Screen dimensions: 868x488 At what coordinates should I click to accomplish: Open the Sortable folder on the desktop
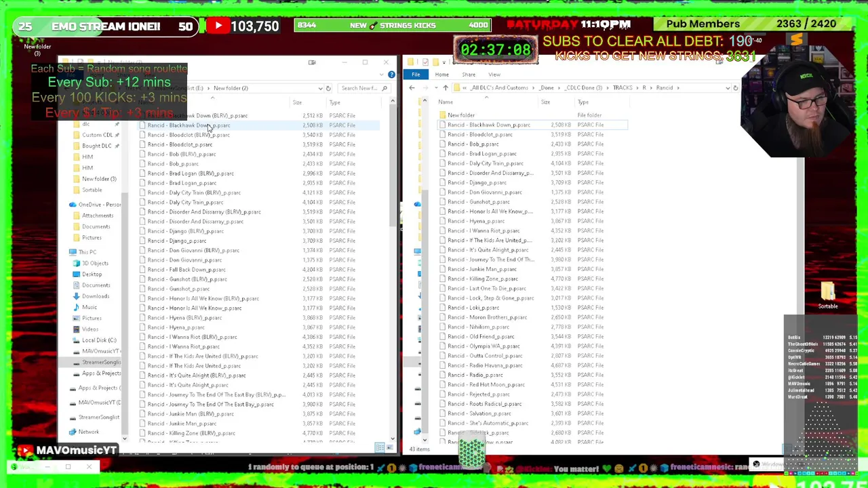click(827, 296)
